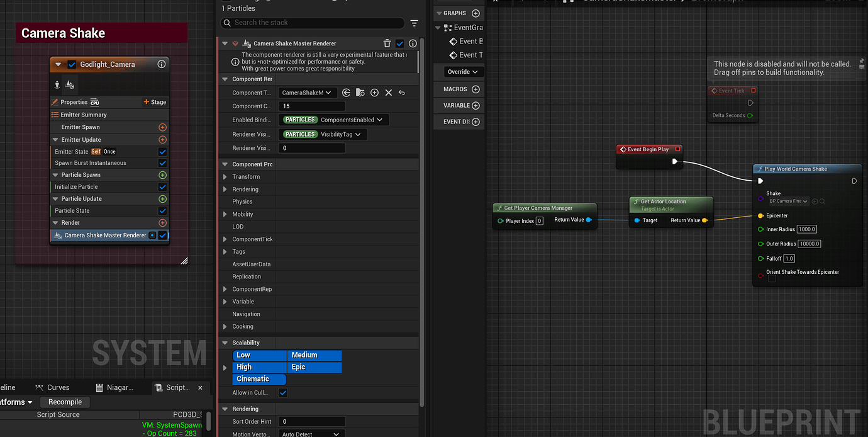This screenshot has width=868, height=437.
Task: Open the info icon on renderer header
Action: 413,43
